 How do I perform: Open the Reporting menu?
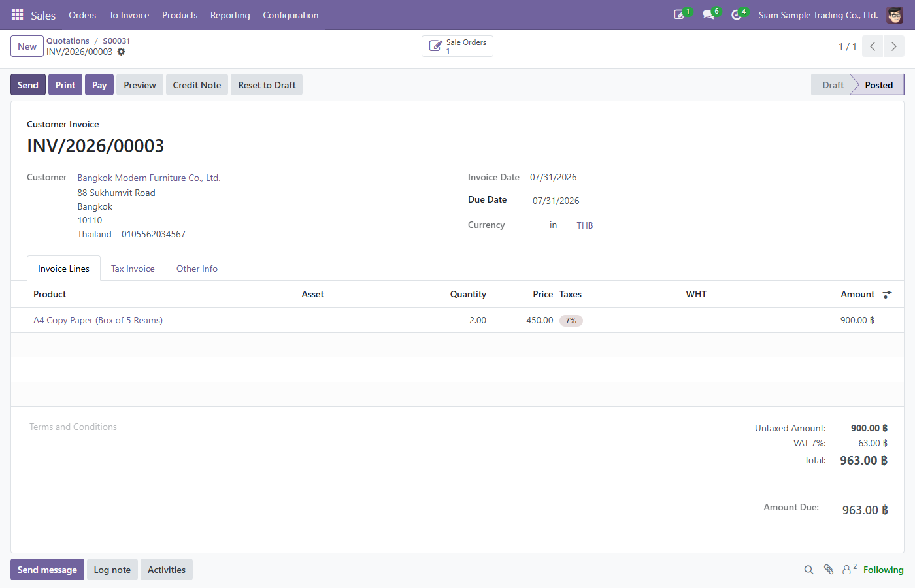tap(230, 15)
